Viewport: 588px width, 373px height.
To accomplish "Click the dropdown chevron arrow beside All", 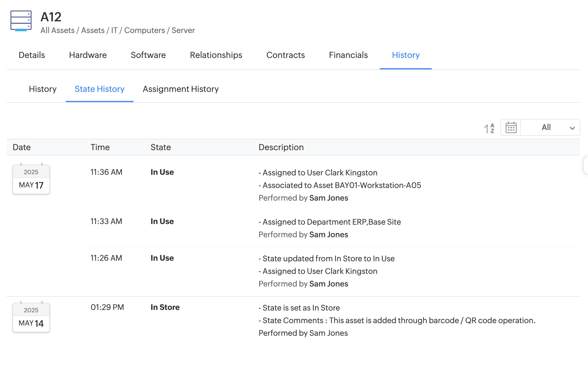I will tap(572, 128).
